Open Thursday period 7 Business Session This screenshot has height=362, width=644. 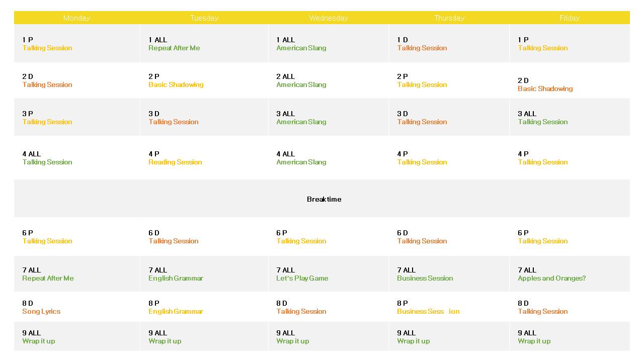click(x=425, y=278)
